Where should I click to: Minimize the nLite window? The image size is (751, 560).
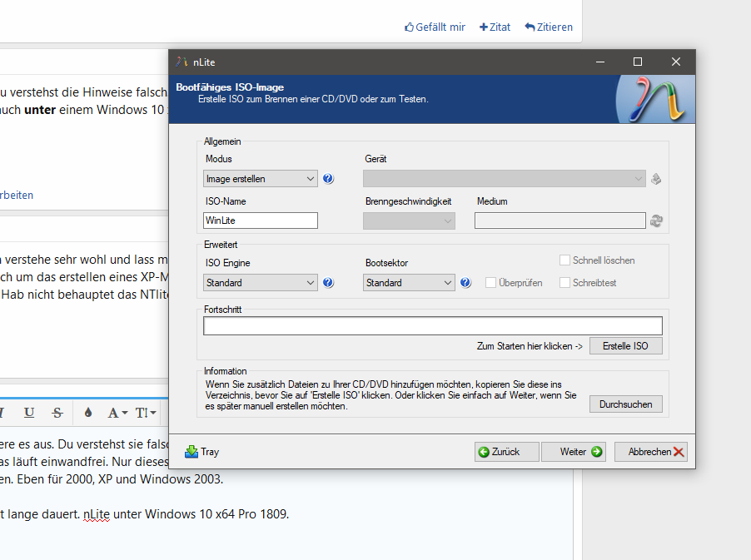pyautogui.click(x=599, y=62)
